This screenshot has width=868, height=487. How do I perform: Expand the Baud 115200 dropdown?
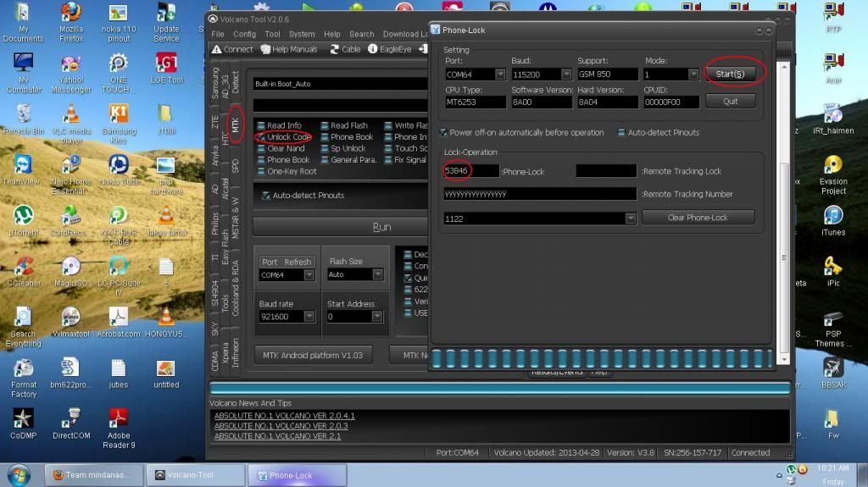tap(566, 75)
